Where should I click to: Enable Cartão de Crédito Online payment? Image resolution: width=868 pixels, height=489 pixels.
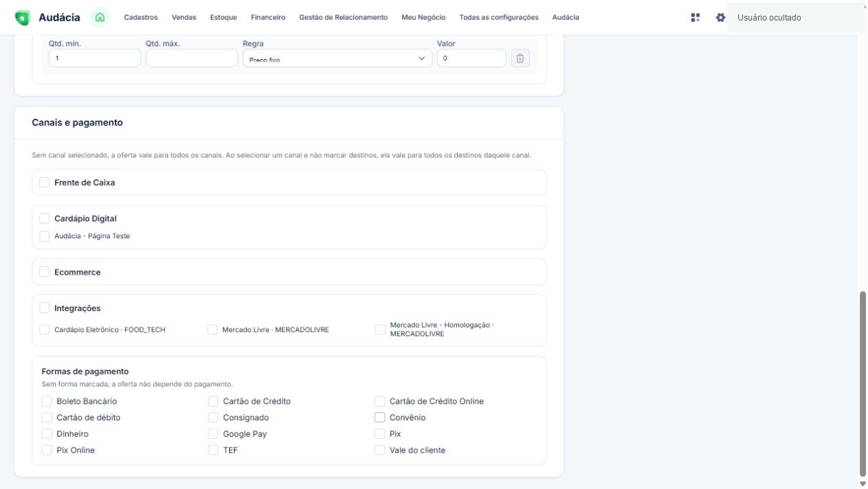tap(379, 401)
